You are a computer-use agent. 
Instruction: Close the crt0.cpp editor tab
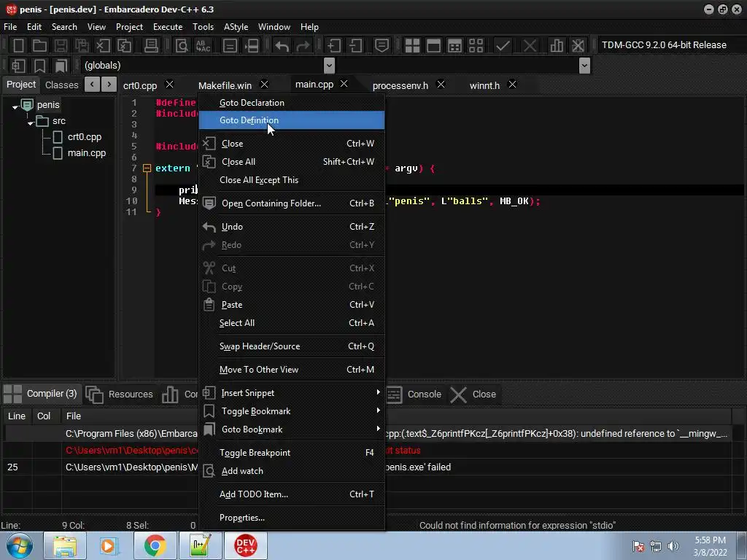[x=169, y=85]
